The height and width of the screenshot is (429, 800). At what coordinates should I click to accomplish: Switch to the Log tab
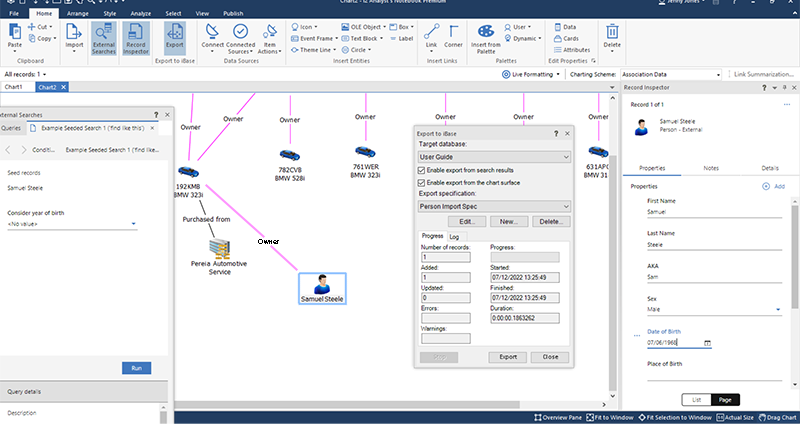[454, 236]
